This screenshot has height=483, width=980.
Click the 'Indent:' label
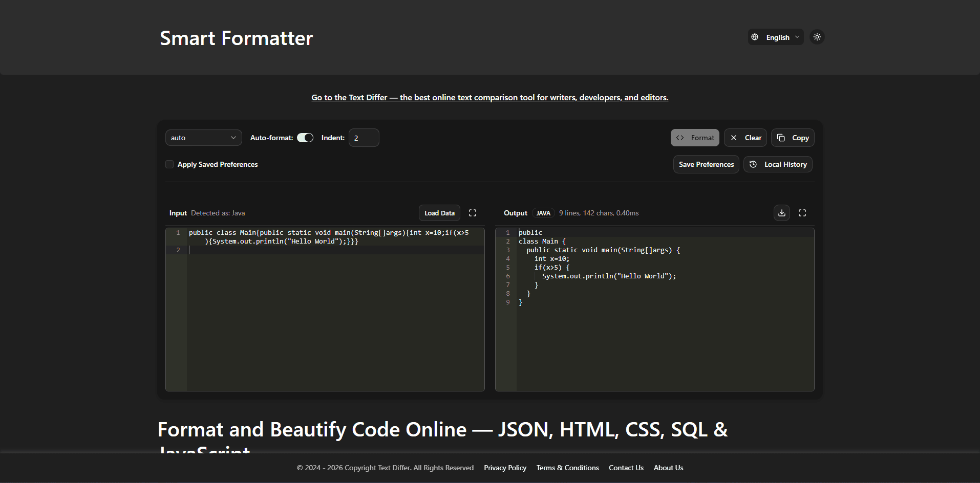click(x=333, y=138)
